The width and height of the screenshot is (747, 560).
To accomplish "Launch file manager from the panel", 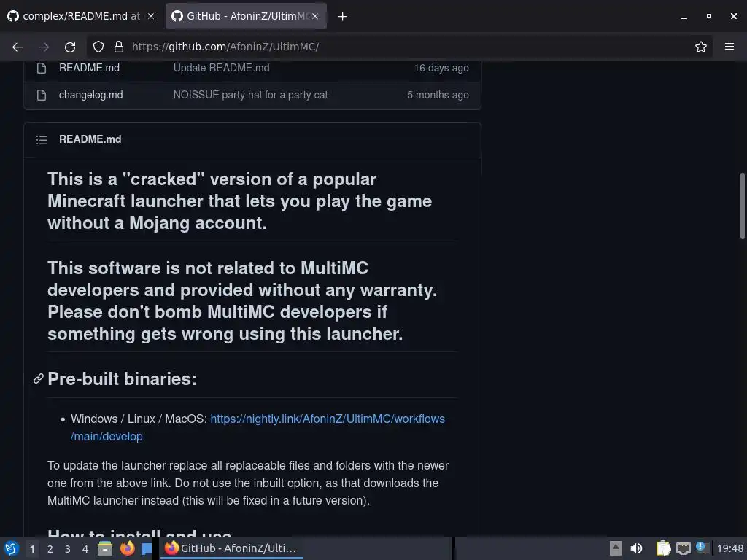I will pyautogui.click(x=105, y=548).
